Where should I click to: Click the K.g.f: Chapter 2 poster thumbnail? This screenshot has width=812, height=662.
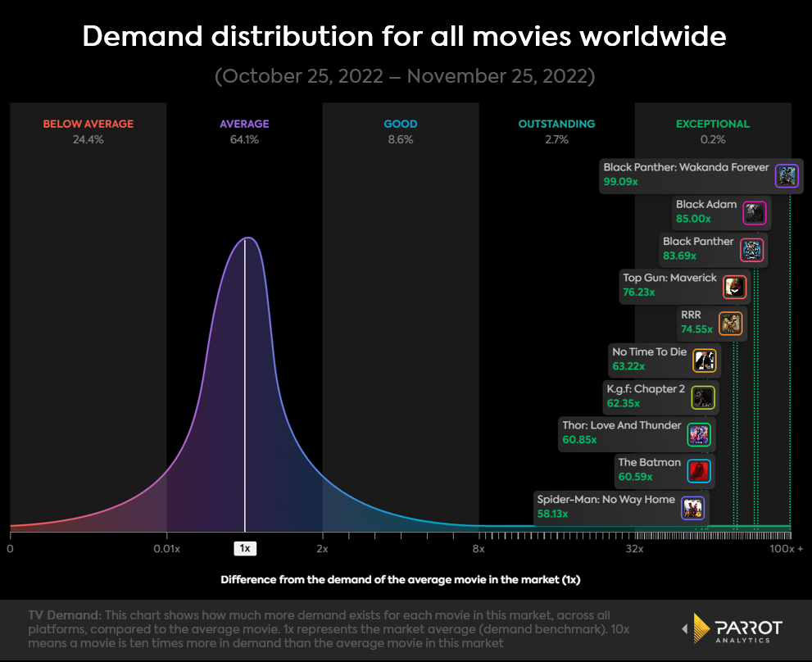coord(703,397)
